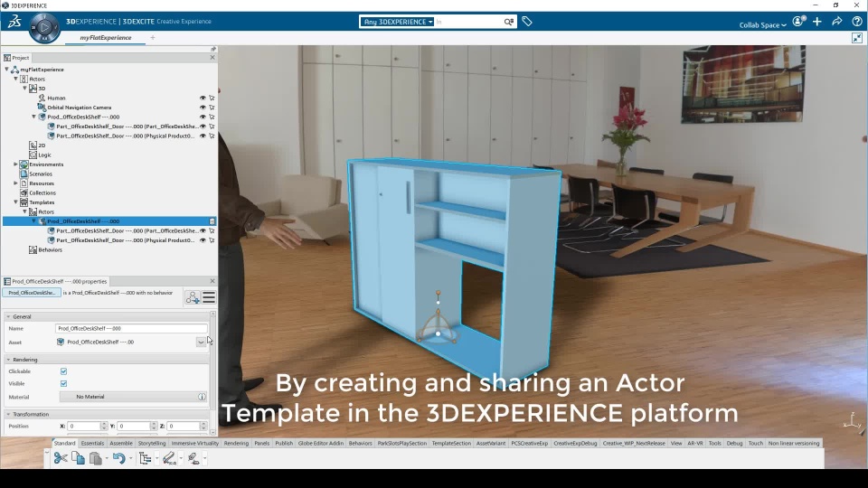Open the Any 3DEXPERIENCE search scope dropdown
Screen dimensions: 868x488
(x=397, y=22)
